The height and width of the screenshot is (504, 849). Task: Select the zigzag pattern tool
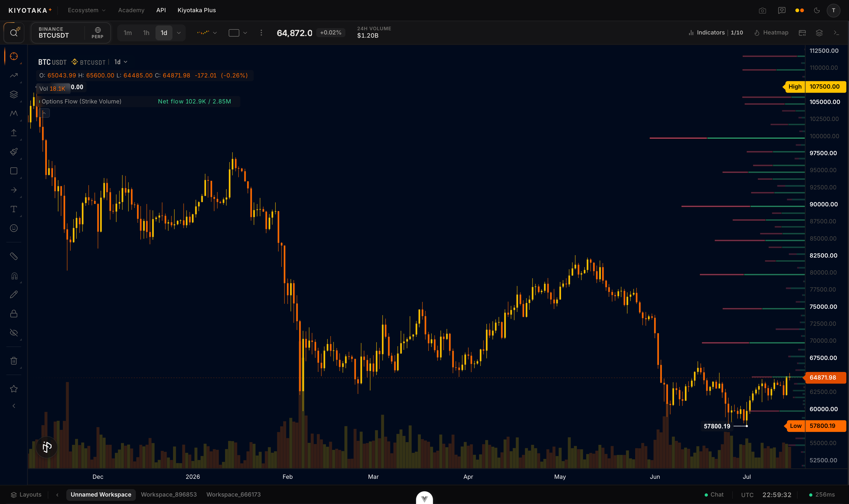[x=14, y=114]
